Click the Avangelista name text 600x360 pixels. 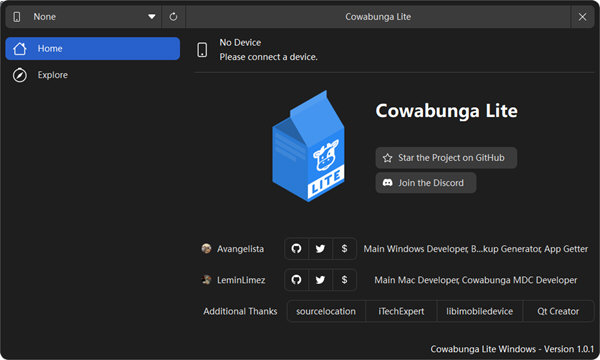coord(240,249)
